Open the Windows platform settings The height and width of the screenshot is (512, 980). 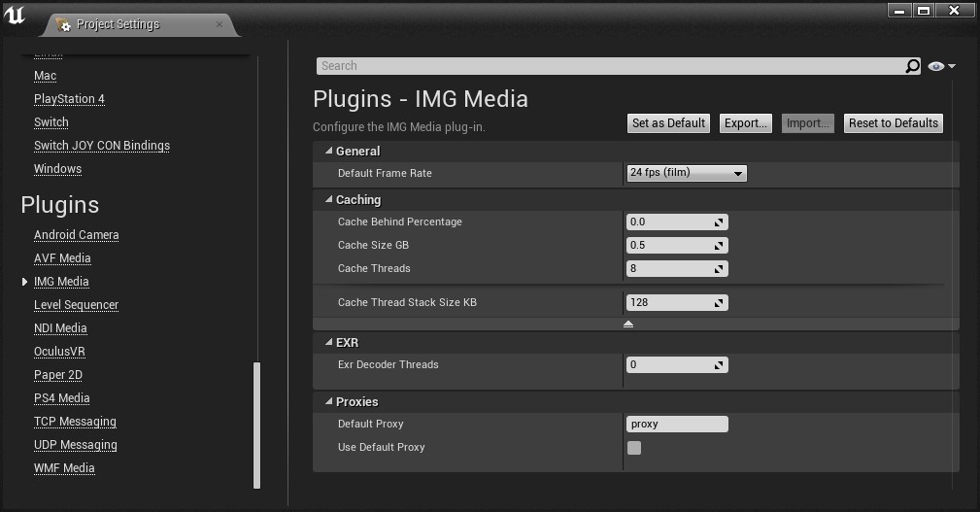point(57,169)
